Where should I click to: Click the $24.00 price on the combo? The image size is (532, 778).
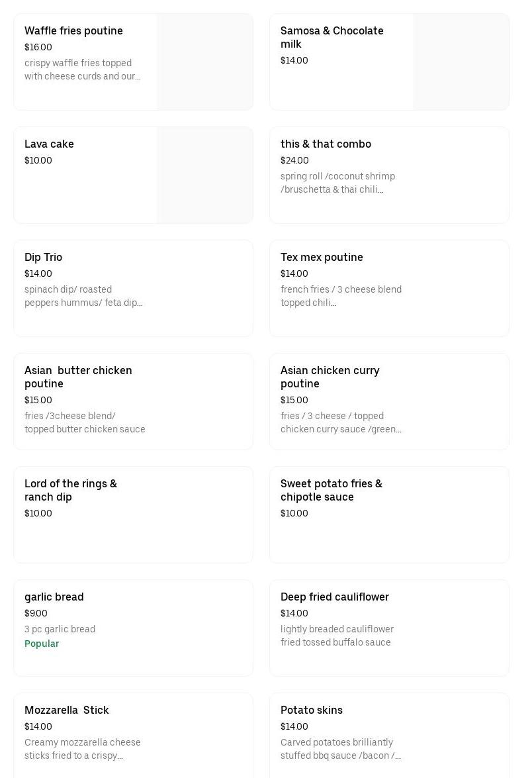[294, 160]
